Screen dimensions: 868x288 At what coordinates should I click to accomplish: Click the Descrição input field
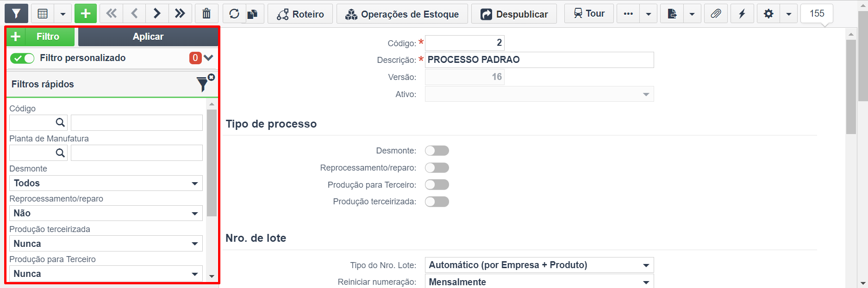click(x=539, y=60)
